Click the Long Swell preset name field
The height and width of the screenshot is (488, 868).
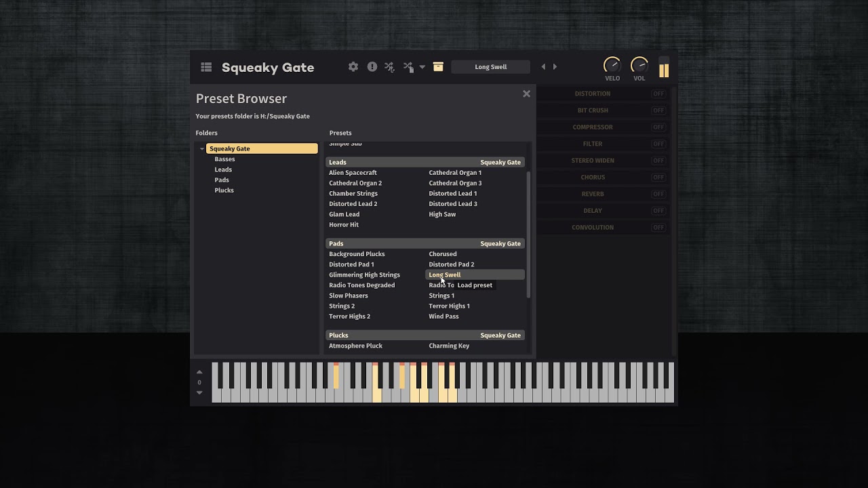click(x=491, y=66)
